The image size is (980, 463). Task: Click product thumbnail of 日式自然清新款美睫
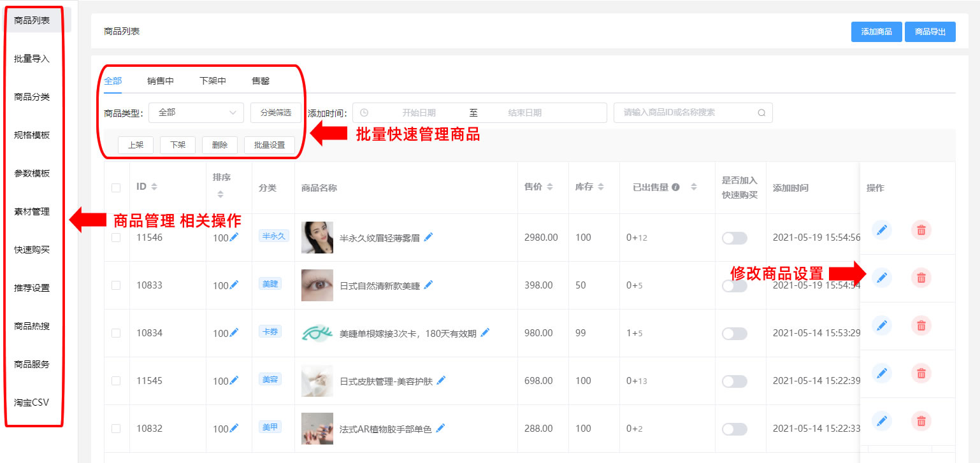(317, 285)
